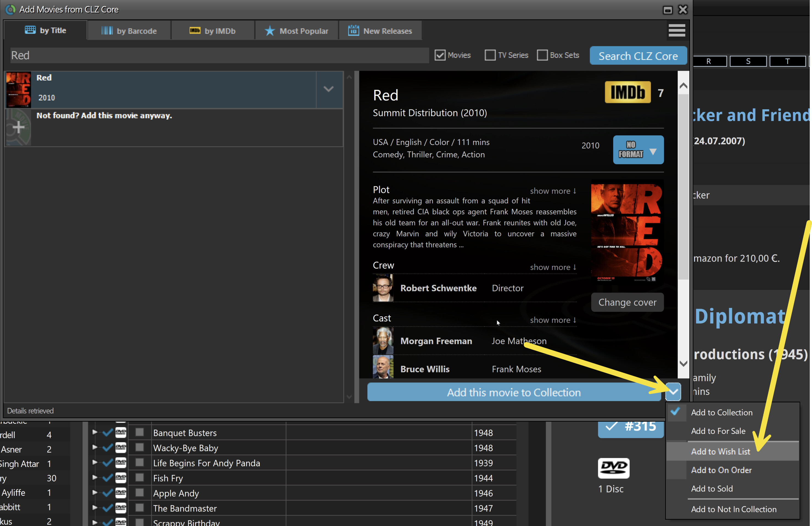
Task: Choose Add to On Order from menu
Action: [x=732, y=470]
